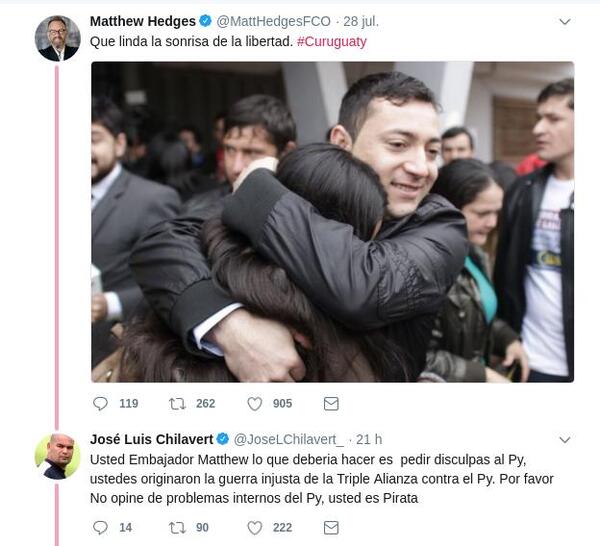Share Chilavert's reply via message envelope icon
Image resolution: width=600 pixels, height=546 pixels.
(x=331, y=528)
